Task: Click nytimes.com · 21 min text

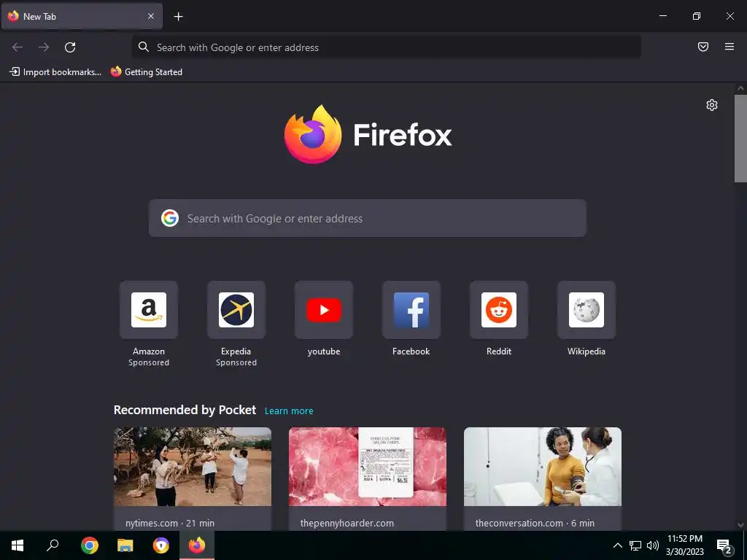Action: click(170, 523)
